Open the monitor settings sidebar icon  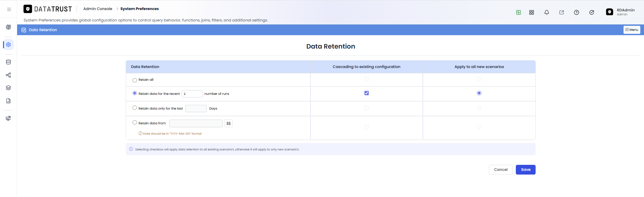[8, 118]
